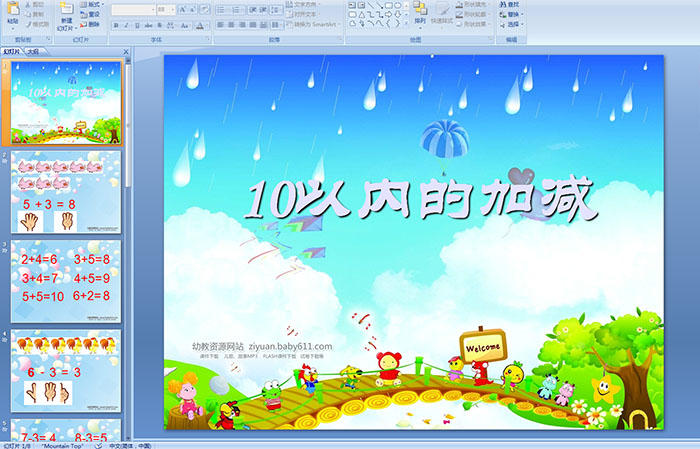
Task: Click the Increase Indent icon
Action: click(263, 10)
